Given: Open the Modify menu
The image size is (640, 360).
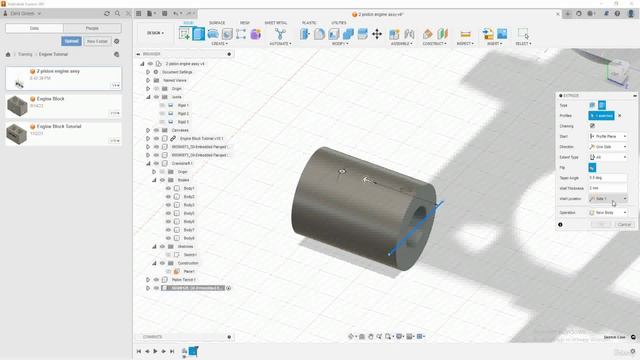Looking at the screenshot, I should 340,44.
